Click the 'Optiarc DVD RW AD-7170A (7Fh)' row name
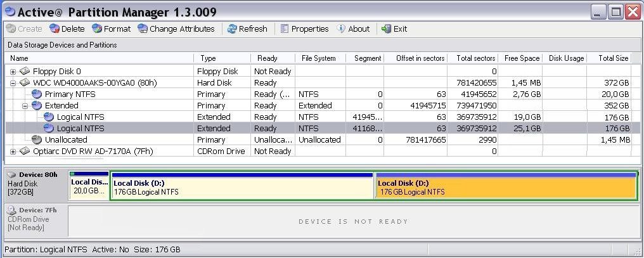The height and width of the screenshot is (258, 644). 93,152
